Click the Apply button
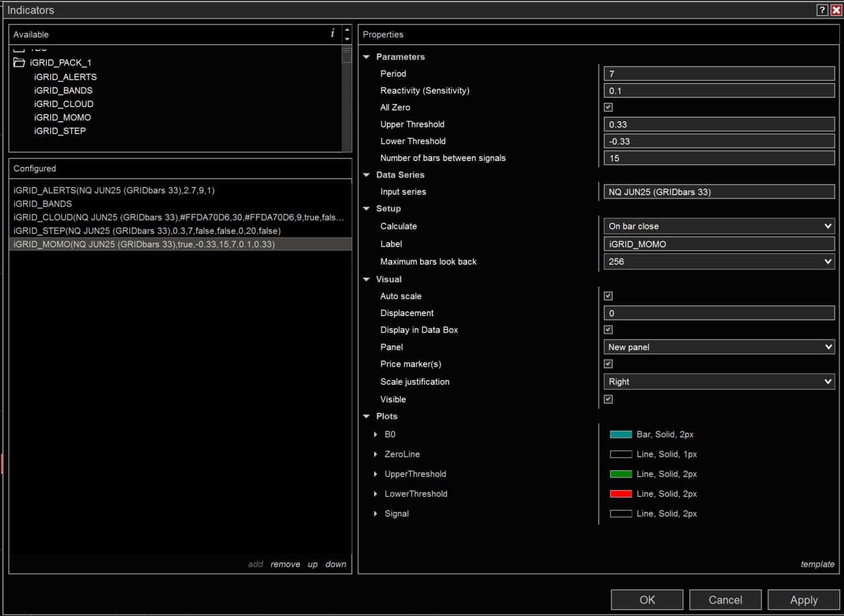Screen dimensions: 844x616 804,600
